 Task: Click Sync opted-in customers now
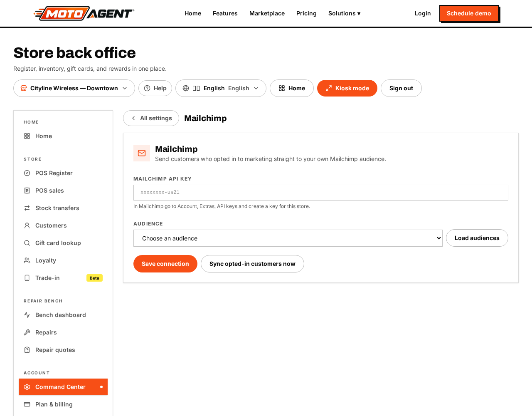click(x=252, y=264)
